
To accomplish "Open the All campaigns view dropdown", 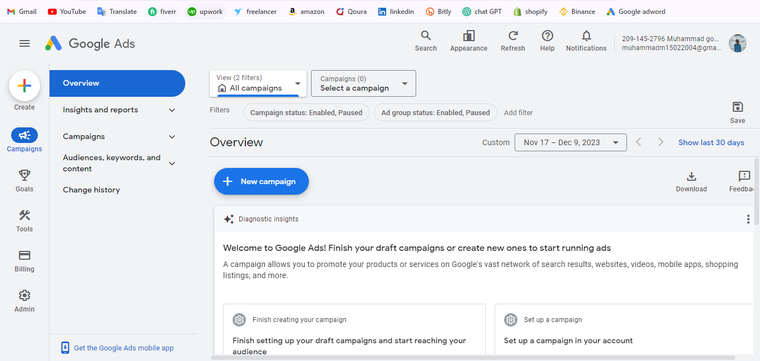I will pyautogui.click(x=259, y=83).
